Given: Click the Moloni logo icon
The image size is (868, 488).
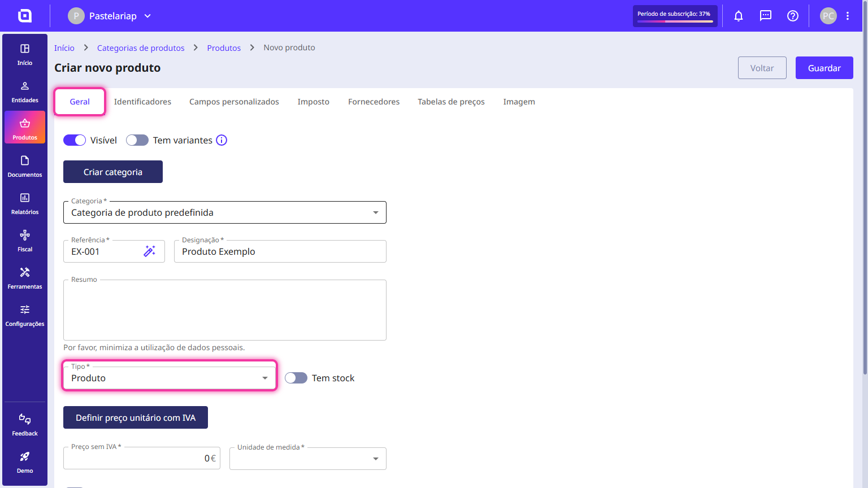Looking at the screenshot, I should tap(25, 16).
